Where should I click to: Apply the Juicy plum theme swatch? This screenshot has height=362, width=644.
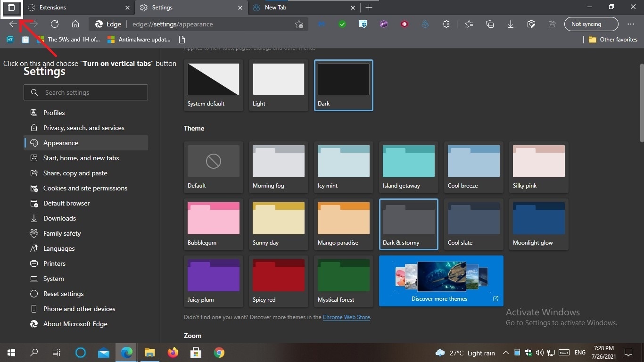pyautogui.click(x=213, y=281)
